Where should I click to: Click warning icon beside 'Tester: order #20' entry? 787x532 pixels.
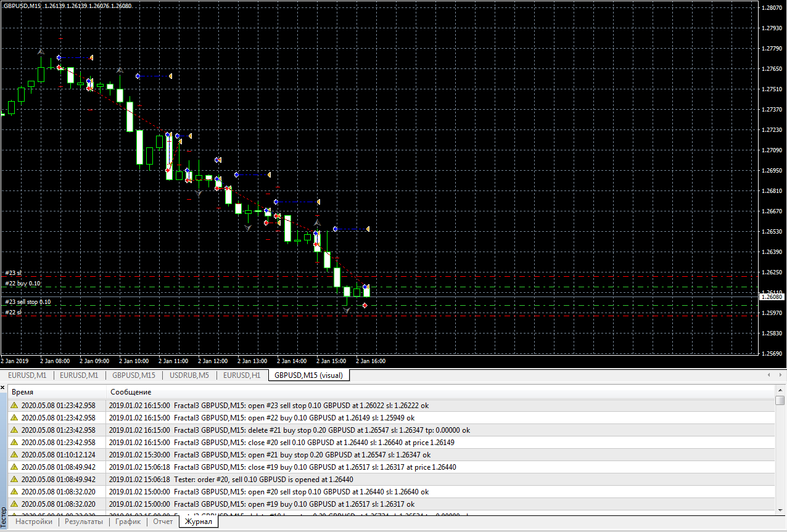[14, 480]
